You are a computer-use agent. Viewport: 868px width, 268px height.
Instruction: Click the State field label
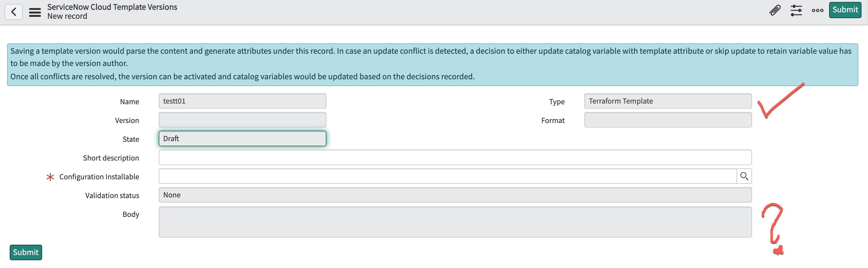(x=131, y=139)
